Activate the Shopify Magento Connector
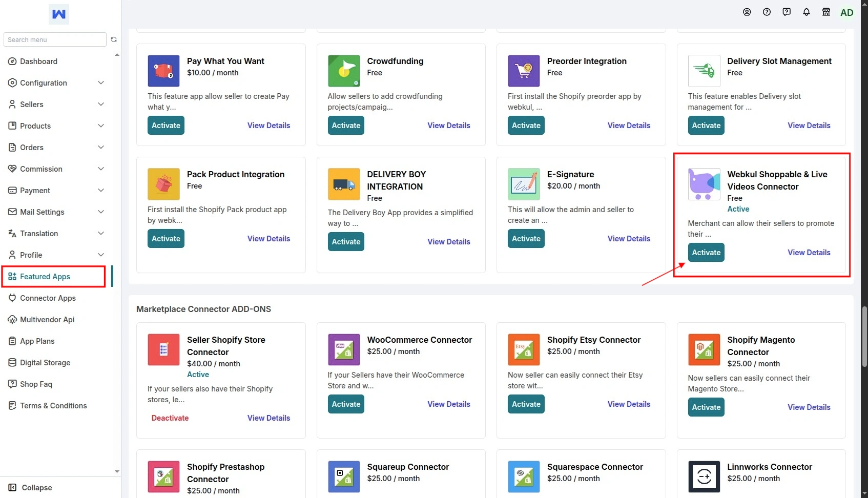This screenshot has width=868, height=498. (706, 407)
